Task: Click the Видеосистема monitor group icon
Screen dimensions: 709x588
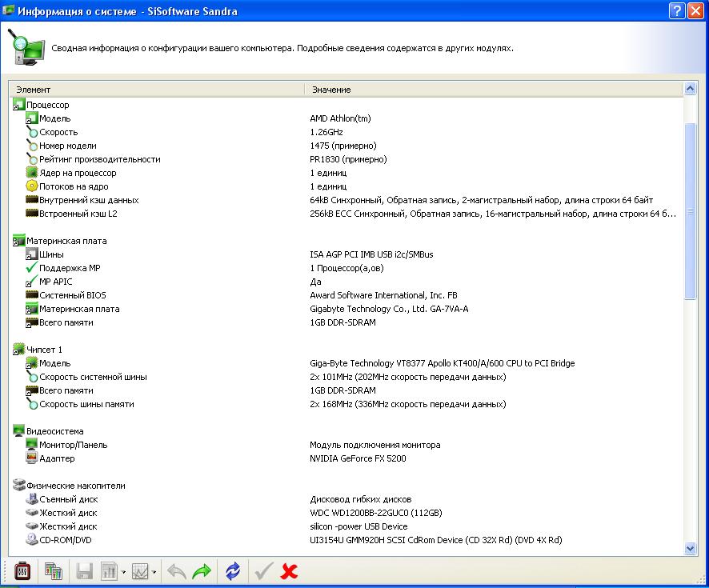Action: (x=18, y=431)
